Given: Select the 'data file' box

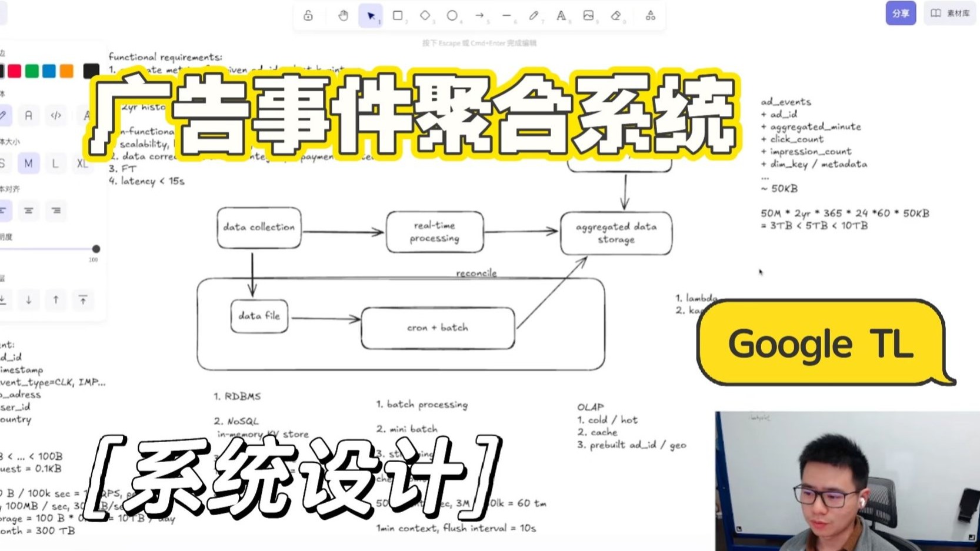Looking at the screenshot, I should coord(259,316).
